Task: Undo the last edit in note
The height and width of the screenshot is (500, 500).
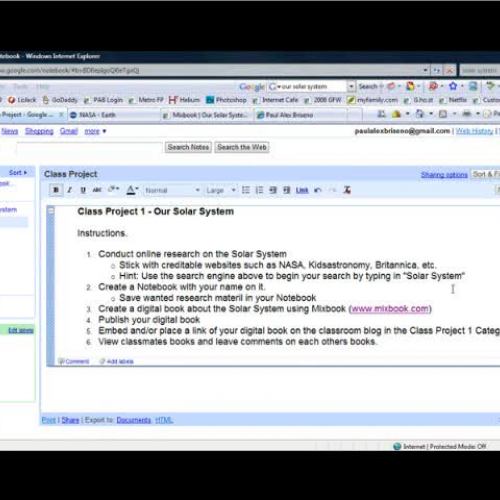Action: (318, 190)
